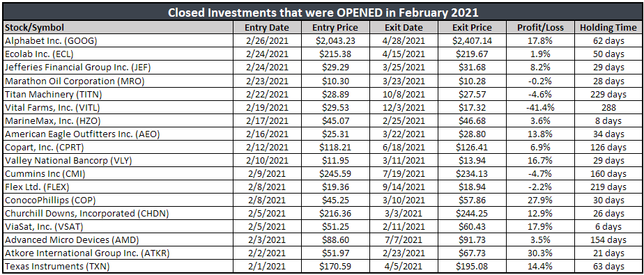Select the Alphabet Inc. (GOOG) cell
Viewport: 644px width, 275px height.
pos(50,40)
